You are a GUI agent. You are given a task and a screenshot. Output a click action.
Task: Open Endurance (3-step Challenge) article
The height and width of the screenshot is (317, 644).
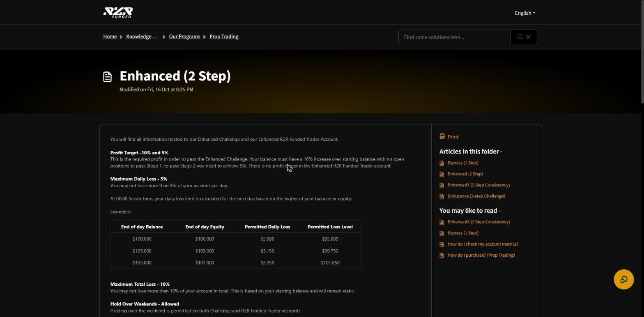tap(476, 196)
